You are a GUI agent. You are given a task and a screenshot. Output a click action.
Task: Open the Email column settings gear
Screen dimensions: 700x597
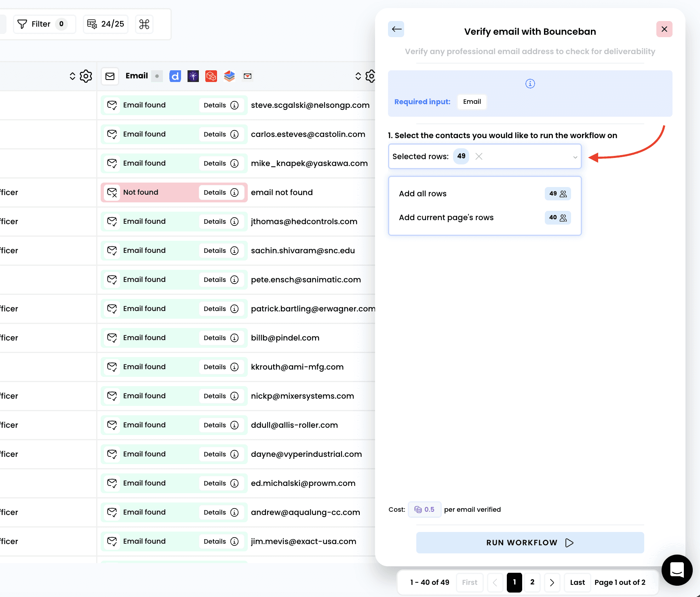click(371, 76)
